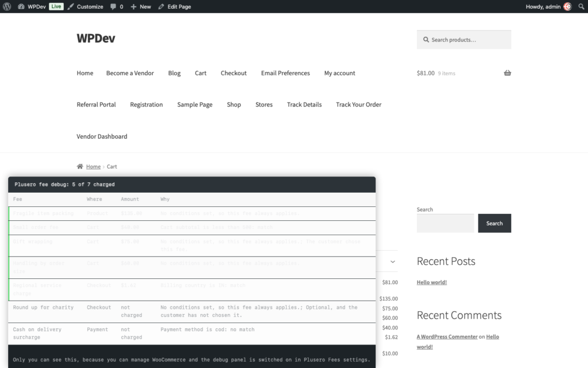Image resolution: width=588 pixels, height=368 pixels.
Task: Open WPDev site dashboard in admin bar
Action: 32,6
